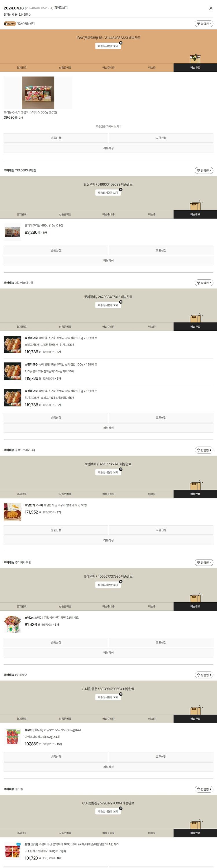Image resolution: width=217 pixels, height=868 pixels.
Task: Open 주문상품 자세히 보기 link
Action: 108,127
